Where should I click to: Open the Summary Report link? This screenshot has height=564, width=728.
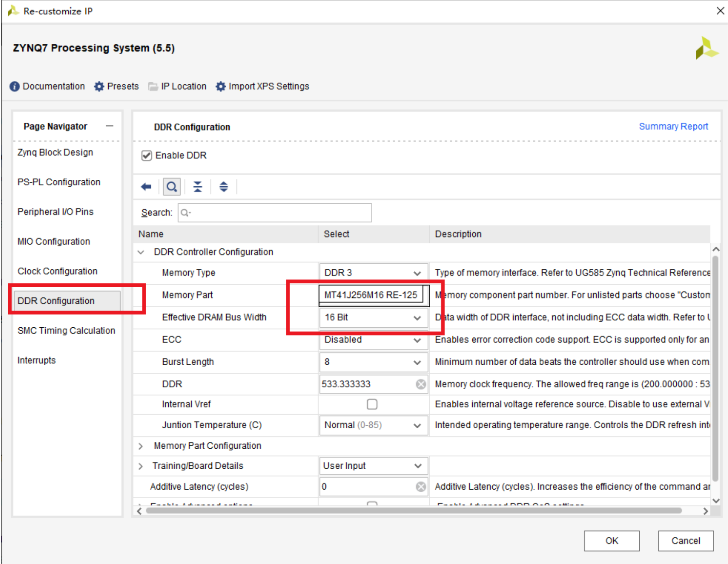pyautogui.click(x=673, y=126)
